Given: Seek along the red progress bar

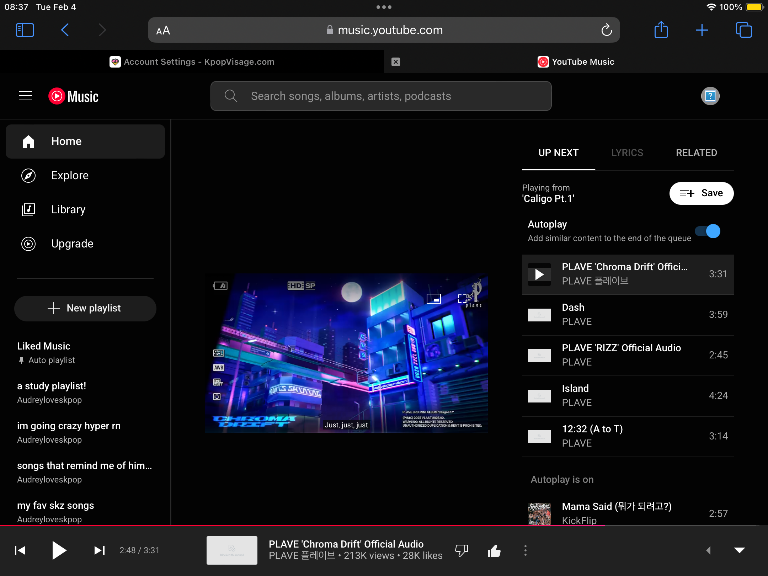Looking at the screenshot, I should click(384, 526).
